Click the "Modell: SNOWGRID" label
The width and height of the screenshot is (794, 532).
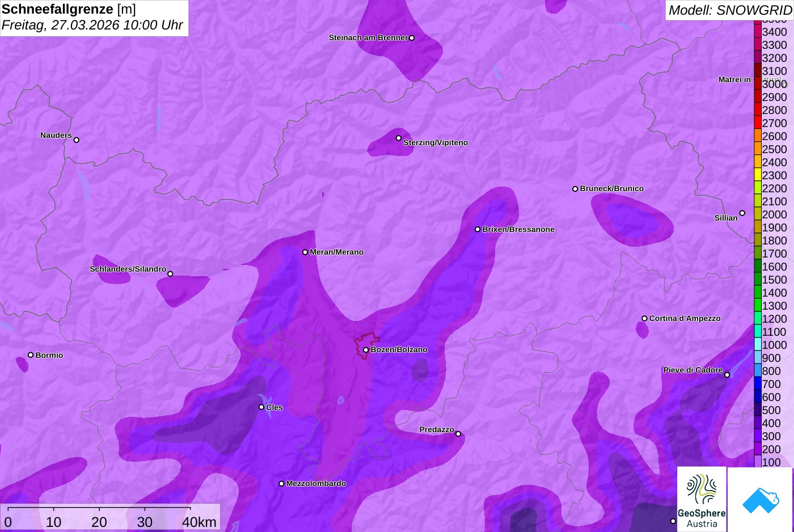click(730, 10)
